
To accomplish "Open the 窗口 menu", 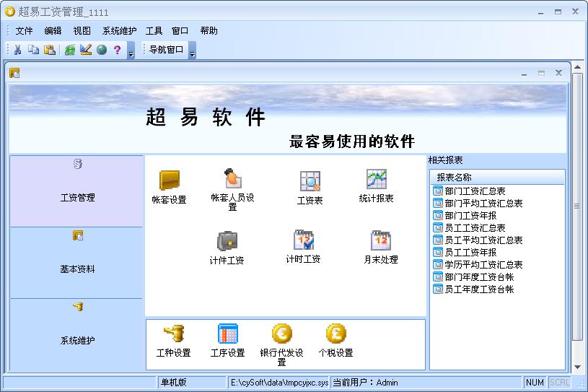I will tap(180, 31).
